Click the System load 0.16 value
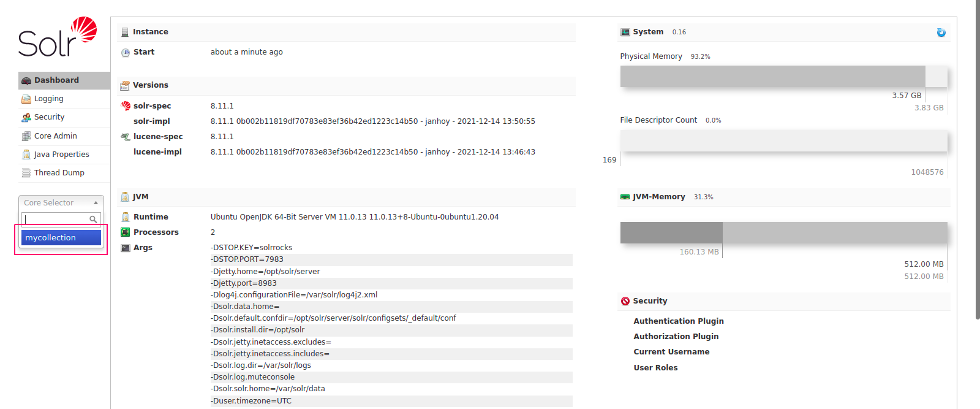 [x=679, y=32]
